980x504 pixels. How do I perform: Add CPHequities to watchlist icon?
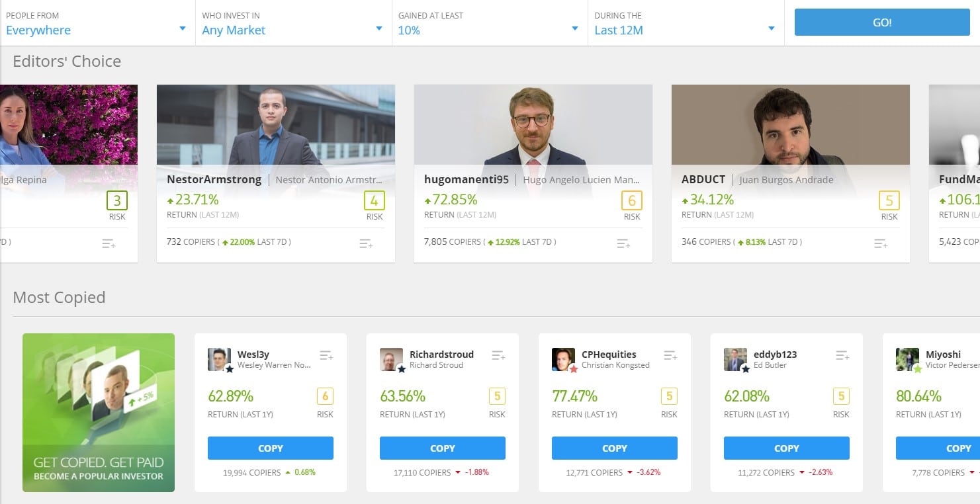coord(670,356)
